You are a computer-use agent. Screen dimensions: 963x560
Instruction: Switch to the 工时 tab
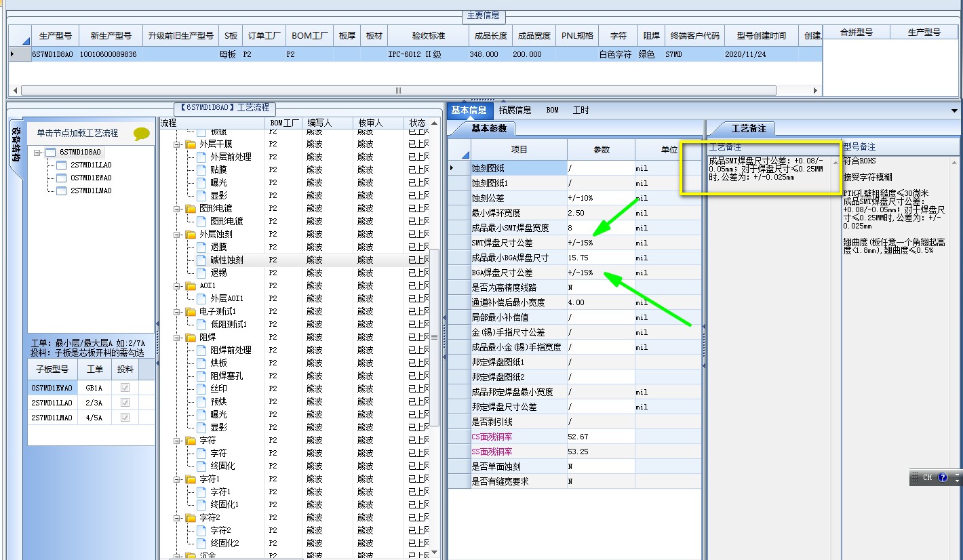[581, 110]
